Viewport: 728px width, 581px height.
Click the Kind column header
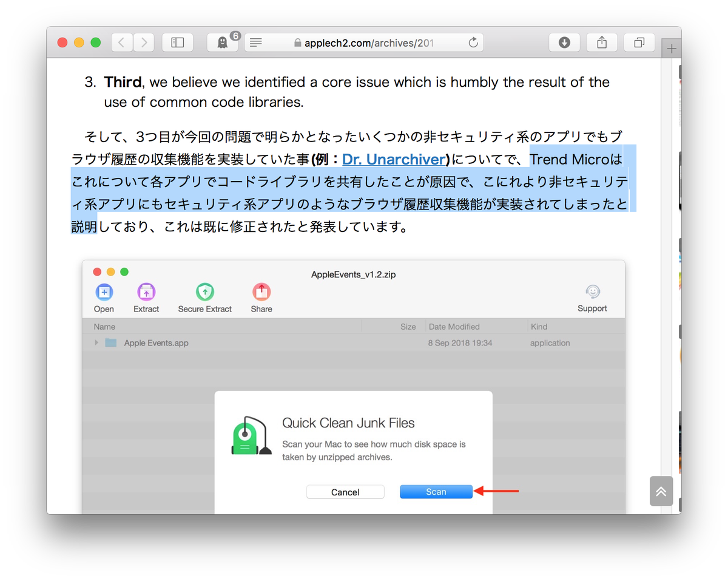[539, 327]
